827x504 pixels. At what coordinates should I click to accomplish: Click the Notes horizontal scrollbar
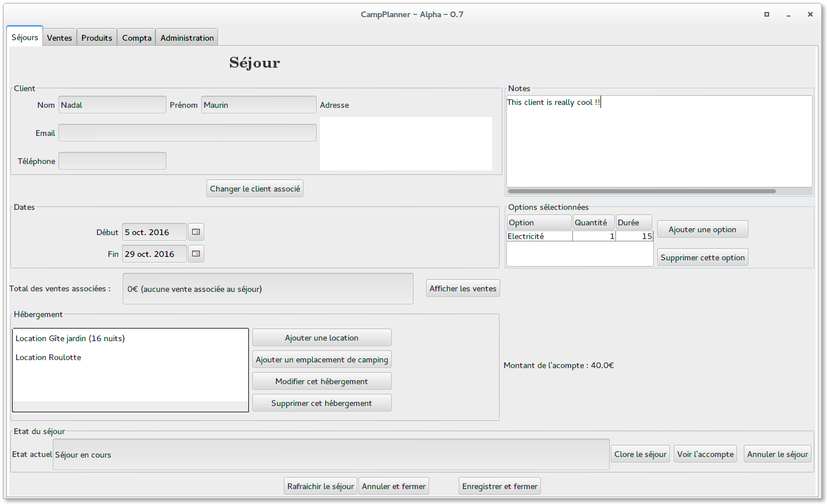pos(641,191)
